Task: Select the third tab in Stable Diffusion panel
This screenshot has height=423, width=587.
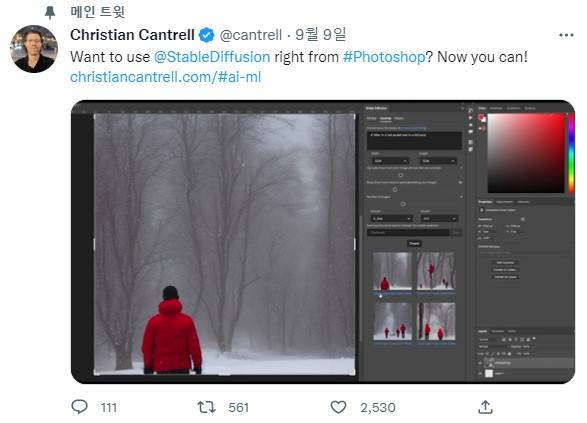Action: click(399, 118)
